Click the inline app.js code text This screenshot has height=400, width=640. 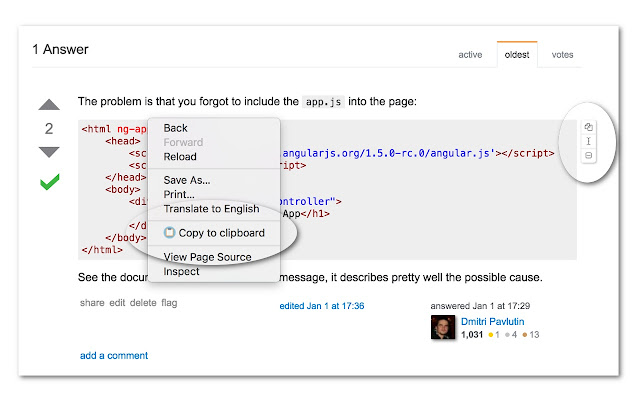323,102
